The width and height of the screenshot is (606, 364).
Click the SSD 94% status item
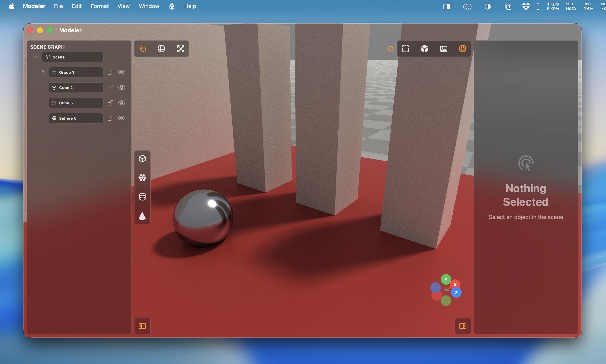click(571, 6)
